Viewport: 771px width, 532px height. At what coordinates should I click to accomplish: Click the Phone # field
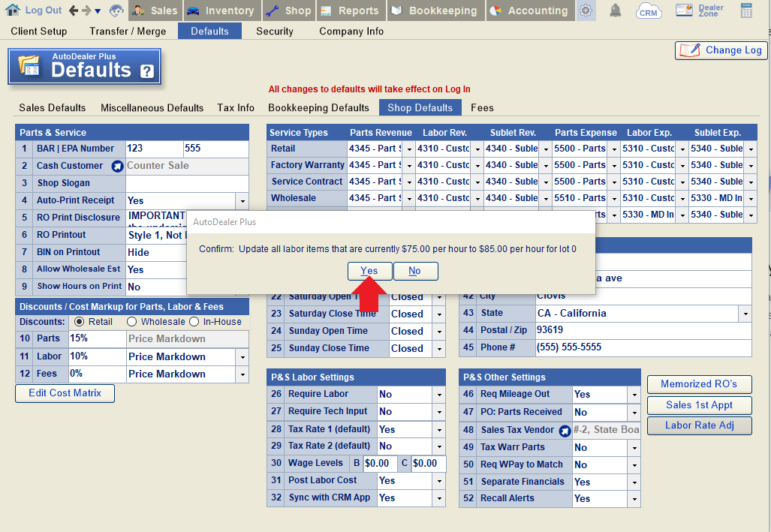pos(643,347)
